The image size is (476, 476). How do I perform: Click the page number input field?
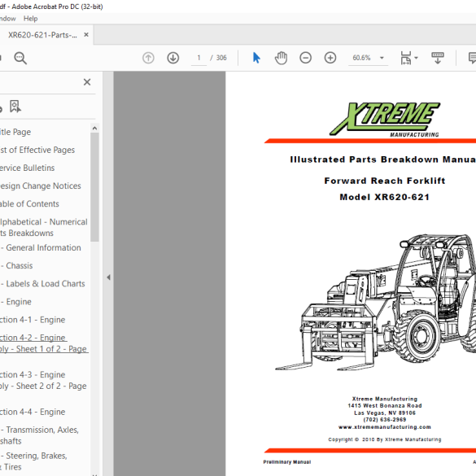pyautogui.click(x=199, y=58)
